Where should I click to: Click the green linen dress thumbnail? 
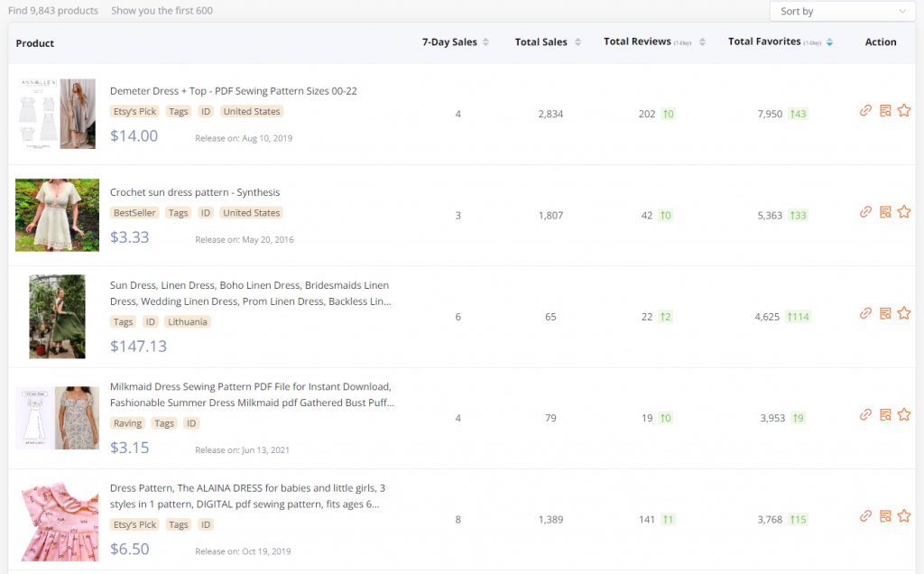pyautogui.click(x=56, y=317)
